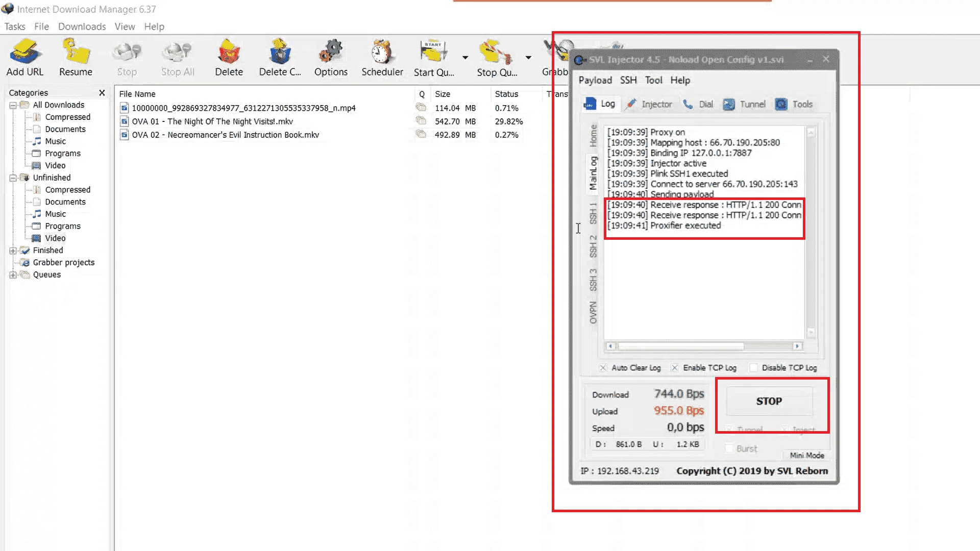Select All Downloads category
This screenshot has height=551, width=980.
pyautogui.click(x=59, y=105)
